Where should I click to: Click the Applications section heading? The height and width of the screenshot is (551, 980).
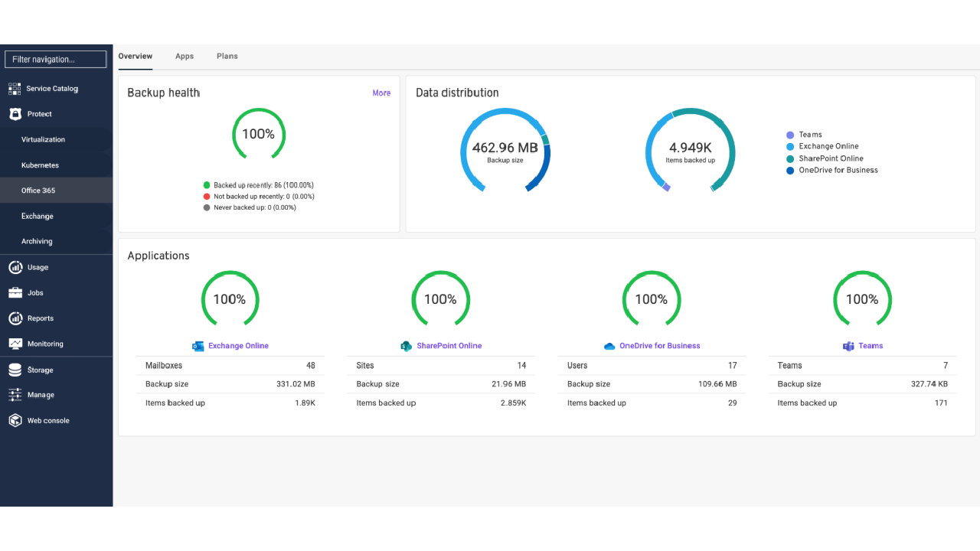pos(158,256)
